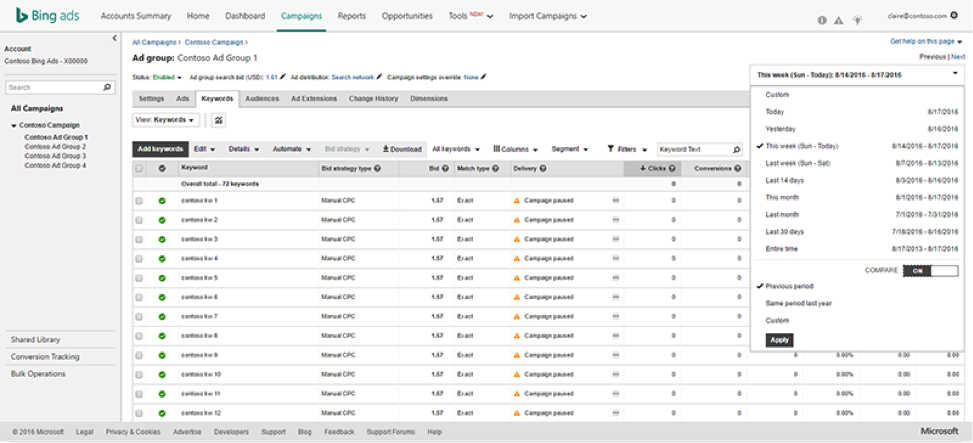
Task: Switch to the Change History tab
Action: point(374,99)
